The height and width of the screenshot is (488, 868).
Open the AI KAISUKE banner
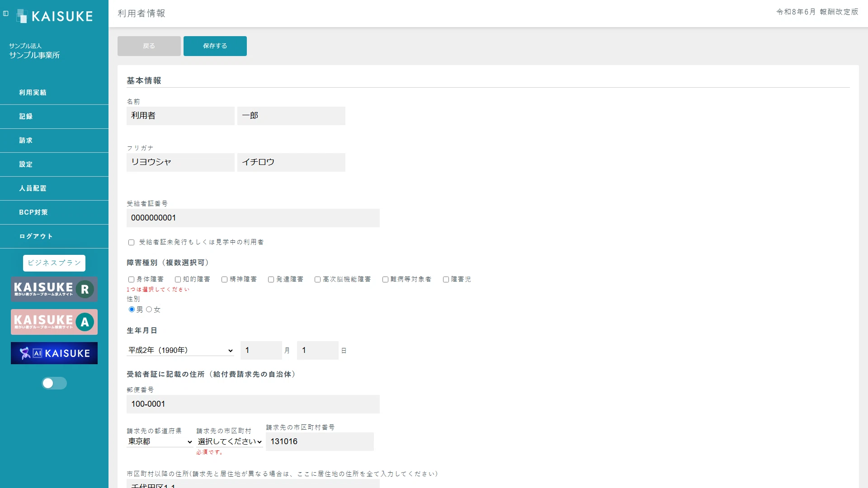(x=54, y=353)
